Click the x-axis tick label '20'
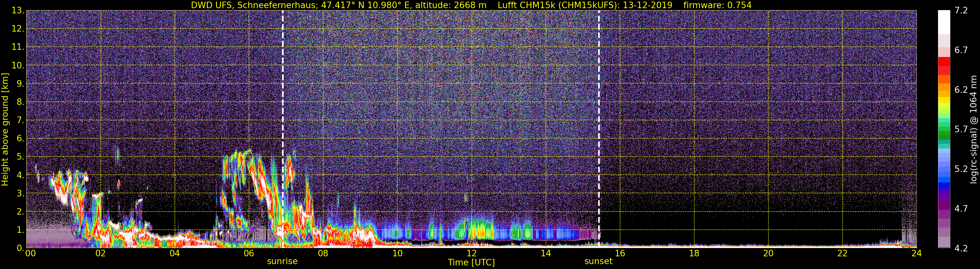Viewport: 980px width, 269px height. click(768, 253)
